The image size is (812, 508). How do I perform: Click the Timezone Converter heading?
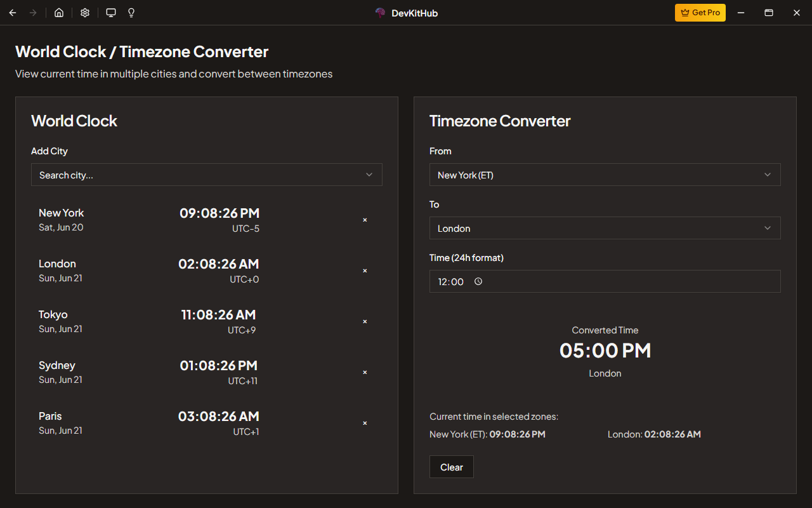[x=500, y=121]
